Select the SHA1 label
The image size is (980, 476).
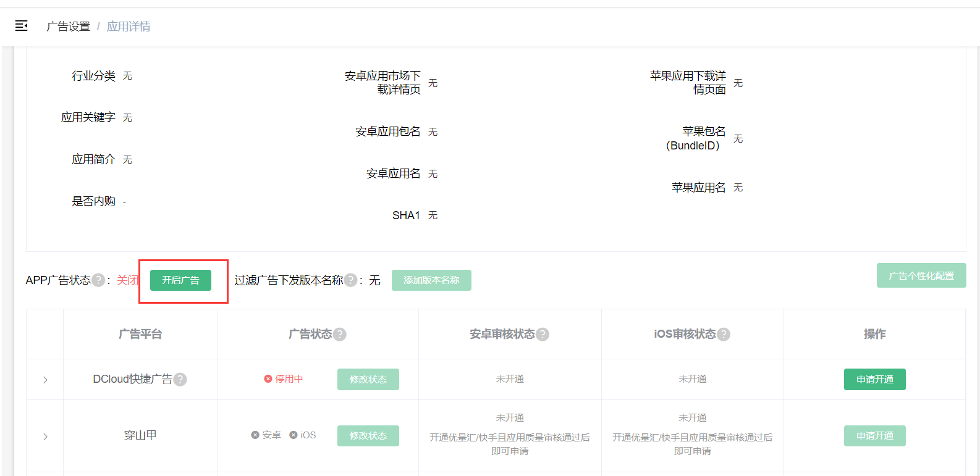pos(406,215)
